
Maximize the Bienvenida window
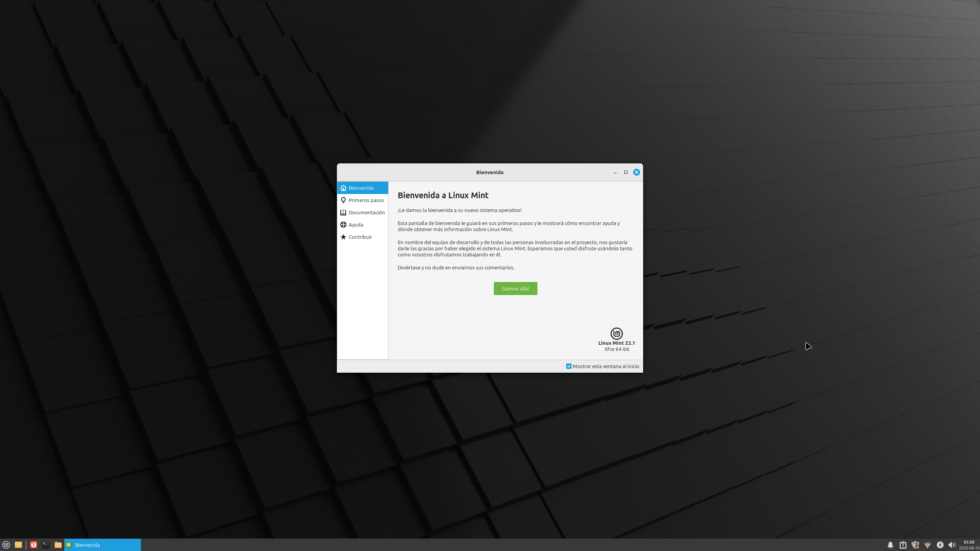[626, 172]
